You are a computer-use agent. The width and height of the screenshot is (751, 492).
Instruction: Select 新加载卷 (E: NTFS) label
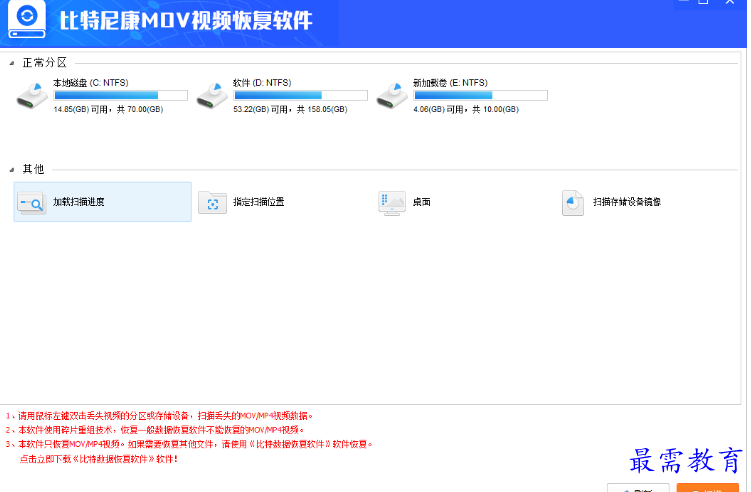(x=450, y=83)
